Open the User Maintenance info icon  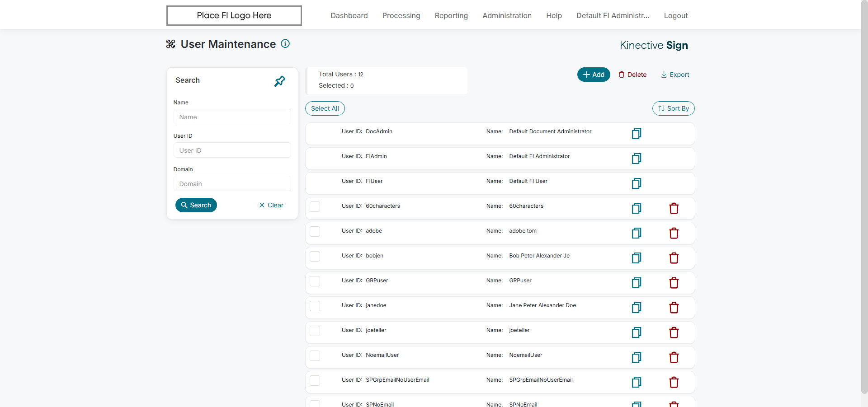click(285, 44)
